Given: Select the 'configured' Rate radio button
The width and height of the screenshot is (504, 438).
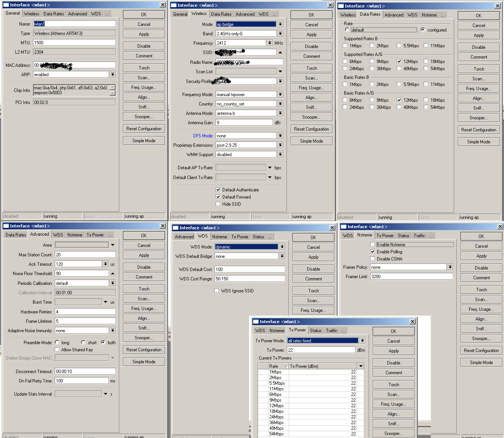Looking at the screenshot, I should pos(423,30).
